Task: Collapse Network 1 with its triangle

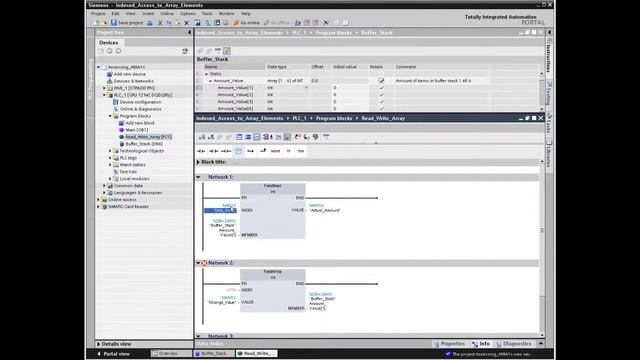Action: pos(198,177)
